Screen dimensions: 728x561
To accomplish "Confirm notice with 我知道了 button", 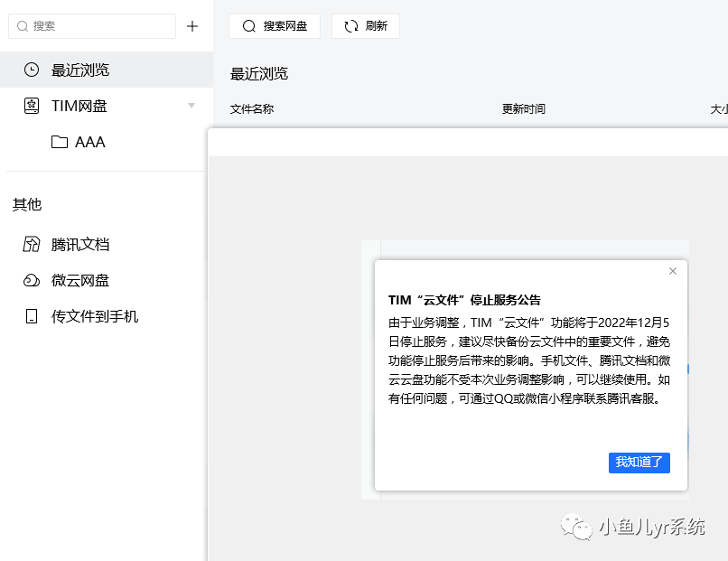I will coord(639,463).
